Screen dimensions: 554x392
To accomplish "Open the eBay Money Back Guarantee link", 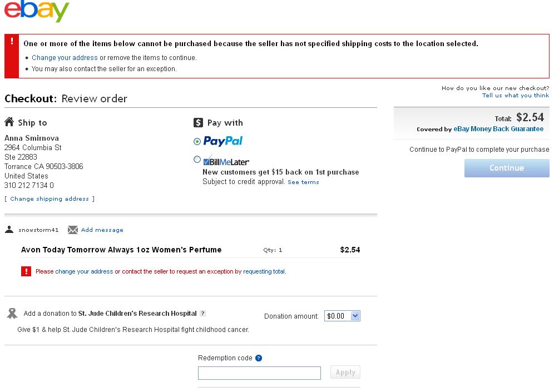I will [498, 129].
